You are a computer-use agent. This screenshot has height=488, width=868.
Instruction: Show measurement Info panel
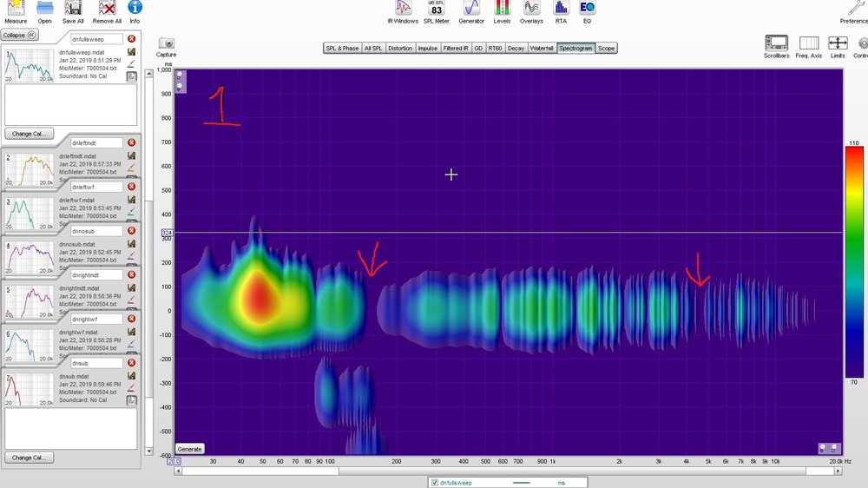pos(135,11)
